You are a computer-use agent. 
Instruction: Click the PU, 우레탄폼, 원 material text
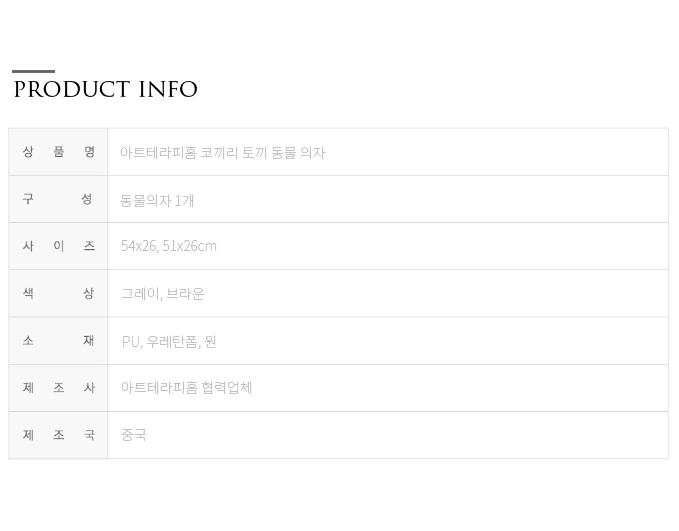tap(169, 342)
